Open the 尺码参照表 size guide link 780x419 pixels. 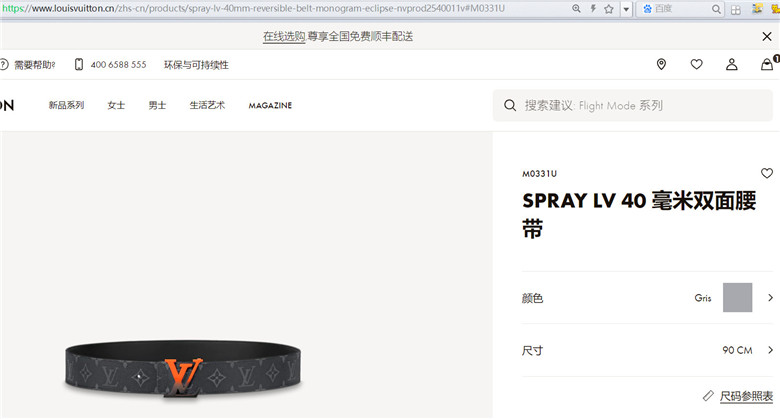coord(746,396)
